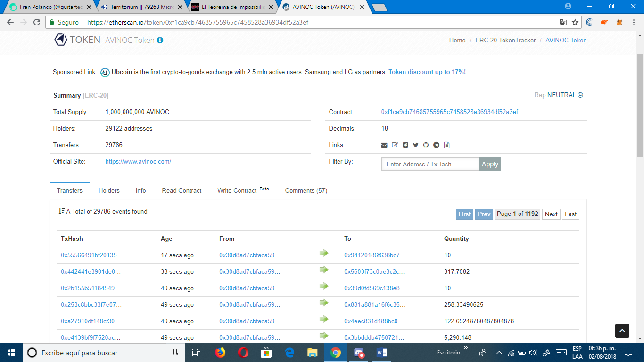This screenshot has height=362, width=644.
Task: Open the Chrome three-dot menu
Action: click(x=634, y=22)
